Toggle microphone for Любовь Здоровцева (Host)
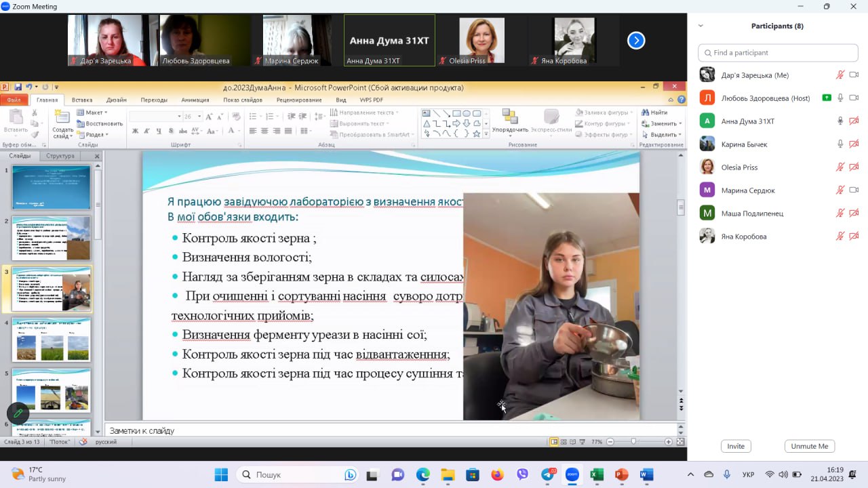This screenshot has height=488, width=868. [x=840, y=98]
